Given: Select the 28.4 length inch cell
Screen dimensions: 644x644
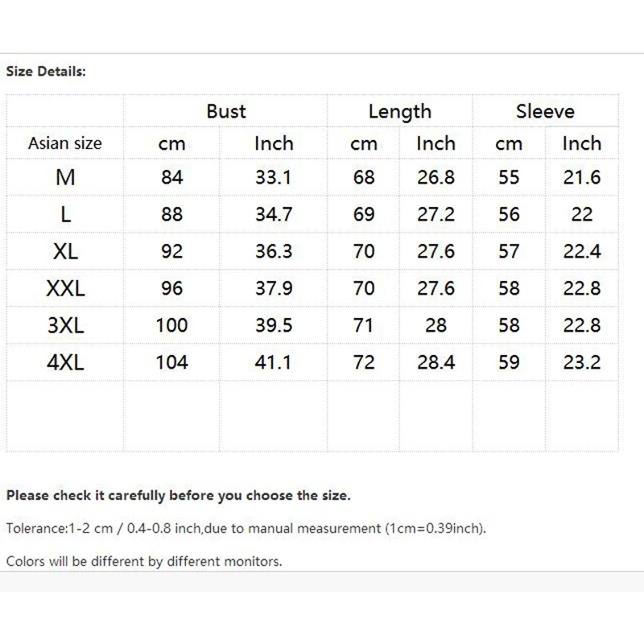Looking at the screenshot, I should pos(436,362).
